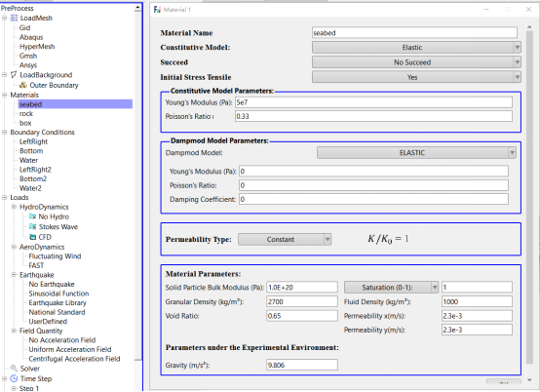Click the Gravity input field
This screenshot has width=540, height=392.
pos(302,365)
